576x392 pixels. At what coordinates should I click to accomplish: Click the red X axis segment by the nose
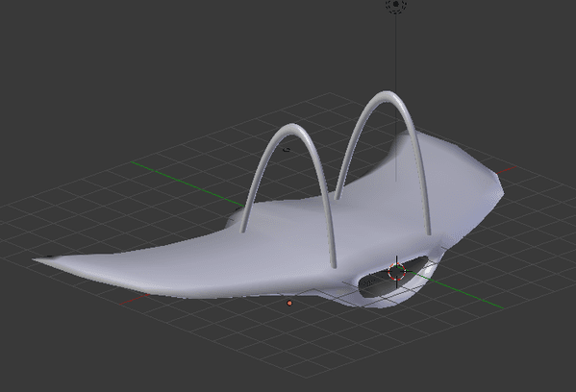click(x=506, y=169)
